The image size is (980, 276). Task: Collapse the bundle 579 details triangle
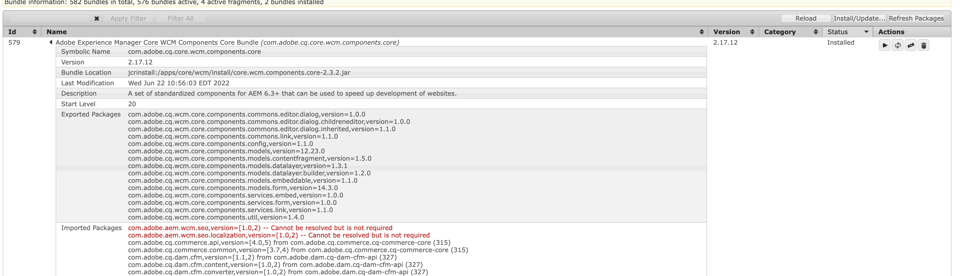(x=51, y=42)
